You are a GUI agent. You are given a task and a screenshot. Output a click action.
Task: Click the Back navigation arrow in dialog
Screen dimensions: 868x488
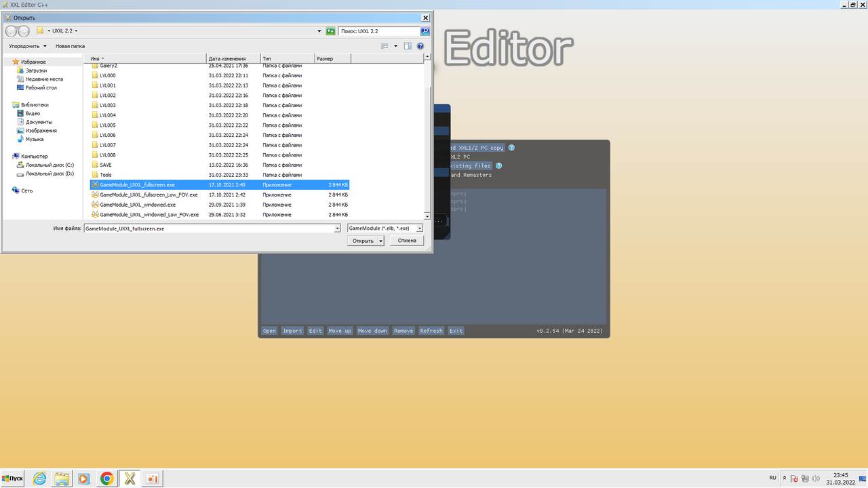12,31
